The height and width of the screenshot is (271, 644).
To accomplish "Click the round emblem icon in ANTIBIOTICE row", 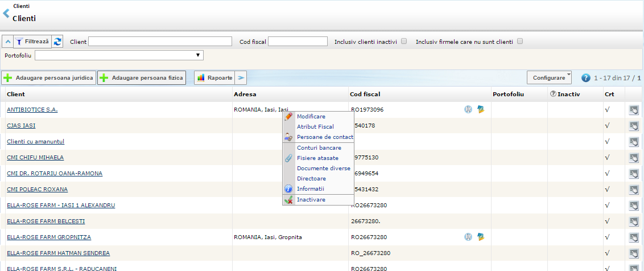I will point(468,110).
